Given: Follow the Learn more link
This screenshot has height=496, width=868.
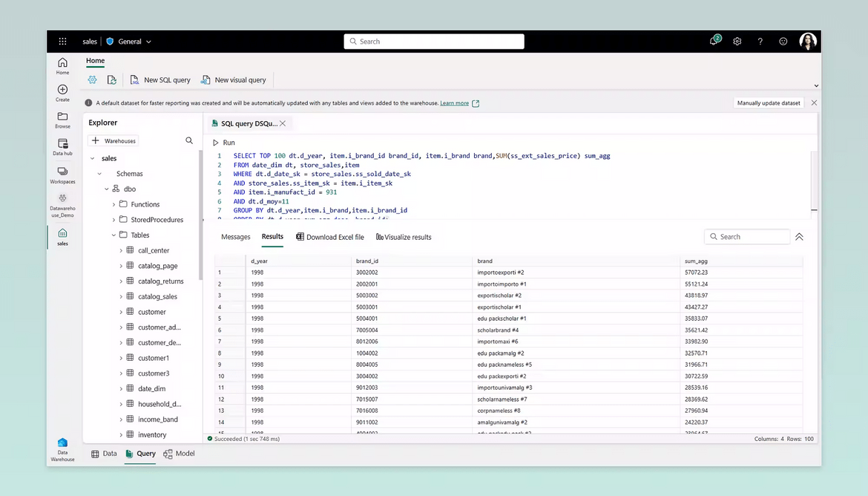Looking at the screenshot, I should (x=455, y=103).
